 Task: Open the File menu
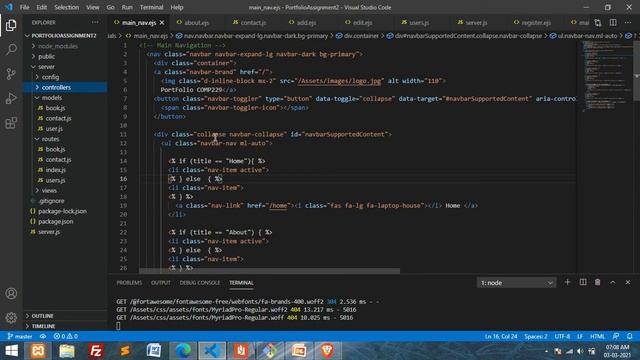click(x=24, y=7)
